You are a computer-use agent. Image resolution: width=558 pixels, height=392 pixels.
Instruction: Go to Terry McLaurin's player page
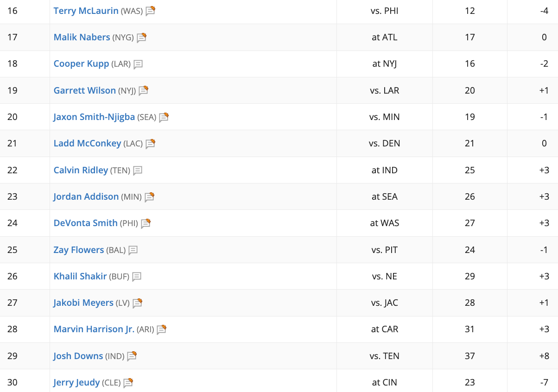pos(86,11)
